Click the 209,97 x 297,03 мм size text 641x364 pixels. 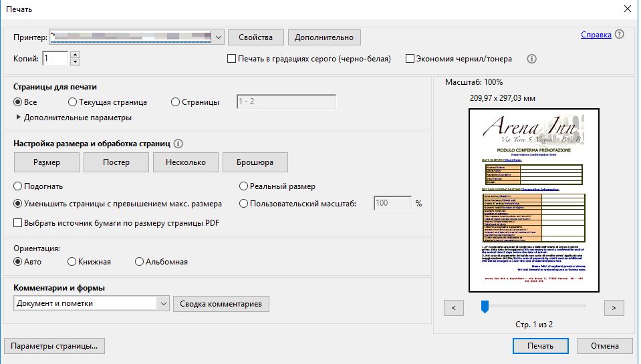503,98
